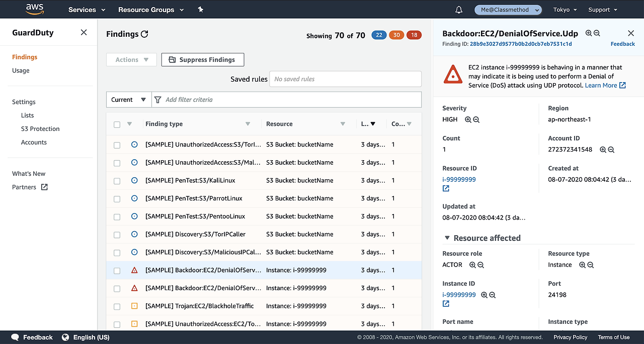Image resolution: width=644 pixels, height=344 pixels.
Task: Open Resource column filter arrow
Action: click(x=343, y=124)
